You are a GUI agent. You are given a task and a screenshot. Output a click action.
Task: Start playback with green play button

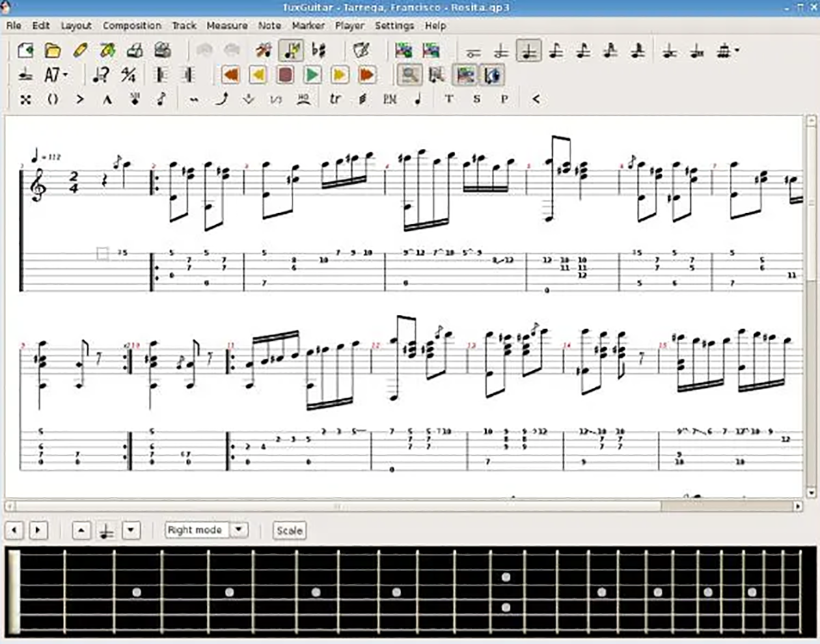(x=312, y=74)
